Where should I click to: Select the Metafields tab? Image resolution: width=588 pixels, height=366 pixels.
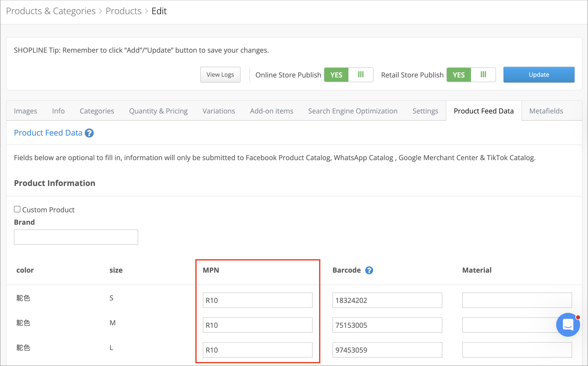(x=546, y=111)
